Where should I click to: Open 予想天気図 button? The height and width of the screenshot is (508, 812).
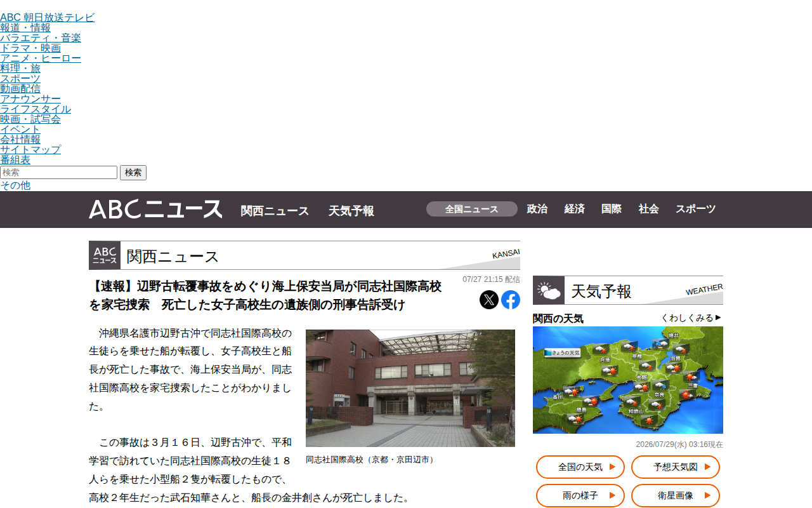(676, 467)
